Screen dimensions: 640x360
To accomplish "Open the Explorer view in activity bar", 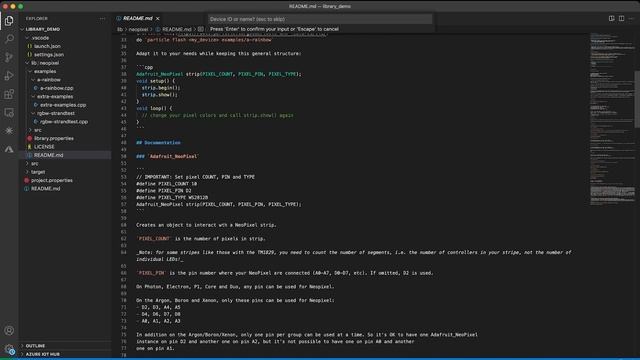I will (9, 21).
